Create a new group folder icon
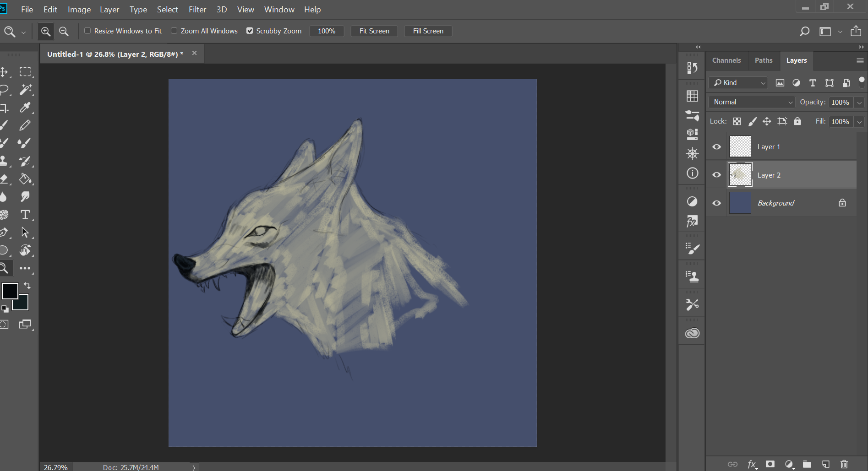The image size is (868, 471). coord(807,464)
